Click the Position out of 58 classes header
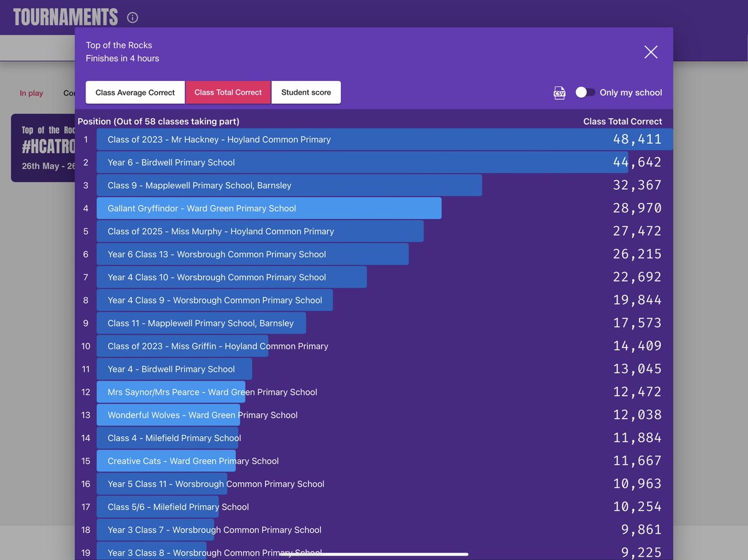This screenshot has height=560, width=748. pos(158,121)
